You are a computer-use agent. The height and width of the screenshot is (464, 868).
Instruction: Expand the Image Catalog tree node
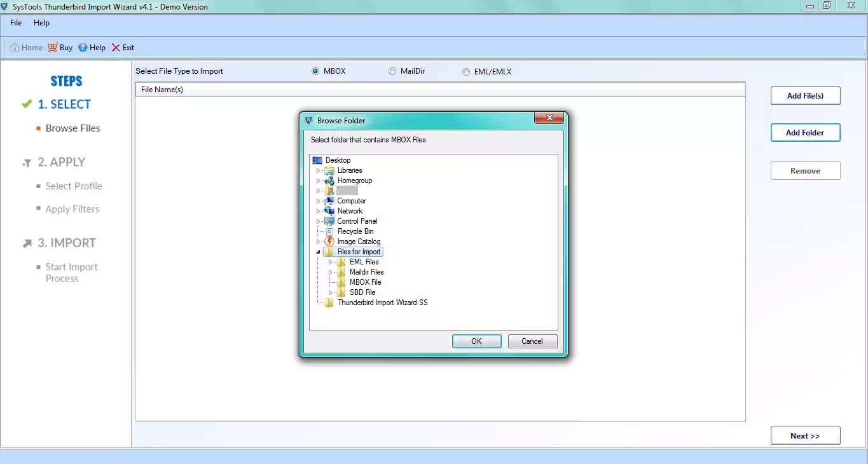click(319, 242)
